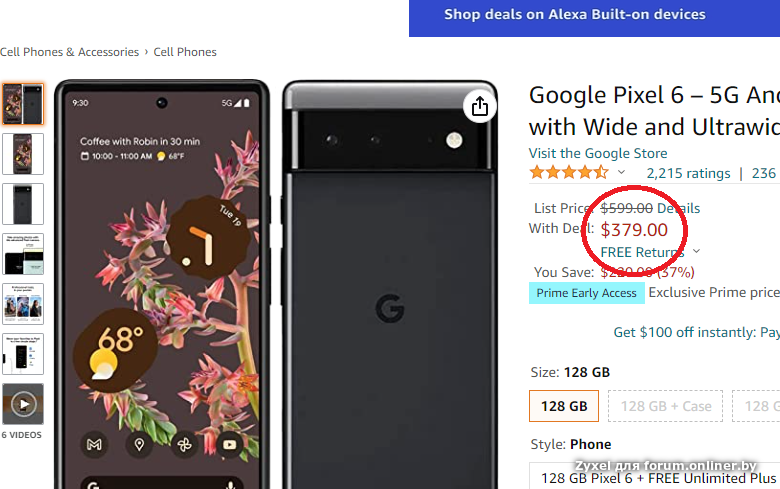The width and height of the screenshot is (780, 489).
Task: View the black phone back thumbnail
Action: pyautogui.click(x=23, y=204)
